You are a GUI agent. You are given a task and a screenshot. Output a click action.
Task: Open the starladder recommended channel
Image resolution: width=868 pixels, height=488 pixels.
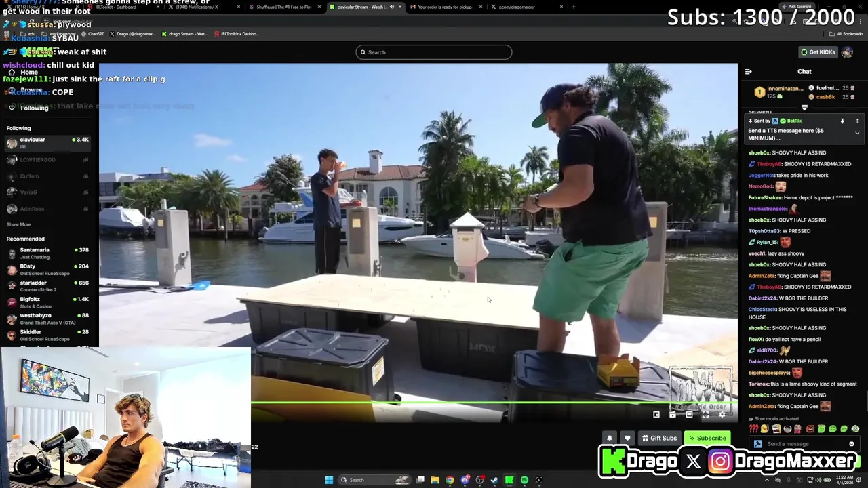(47, 286)
